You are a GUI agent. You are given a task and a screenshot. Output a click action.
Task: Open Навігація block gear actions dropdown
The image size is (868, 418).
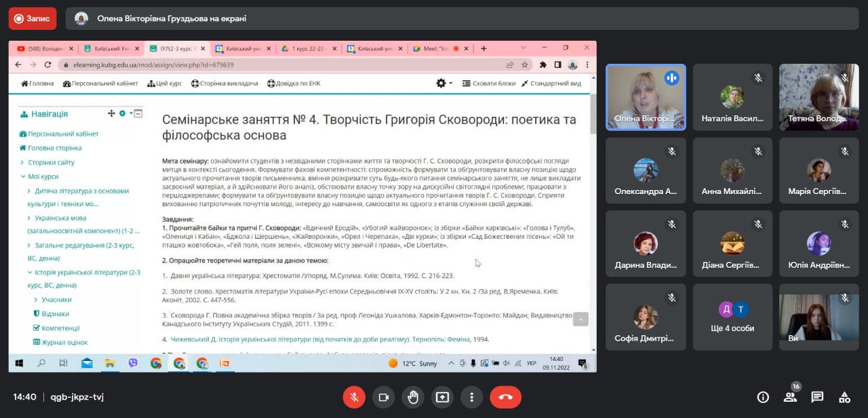coord(124,113)
